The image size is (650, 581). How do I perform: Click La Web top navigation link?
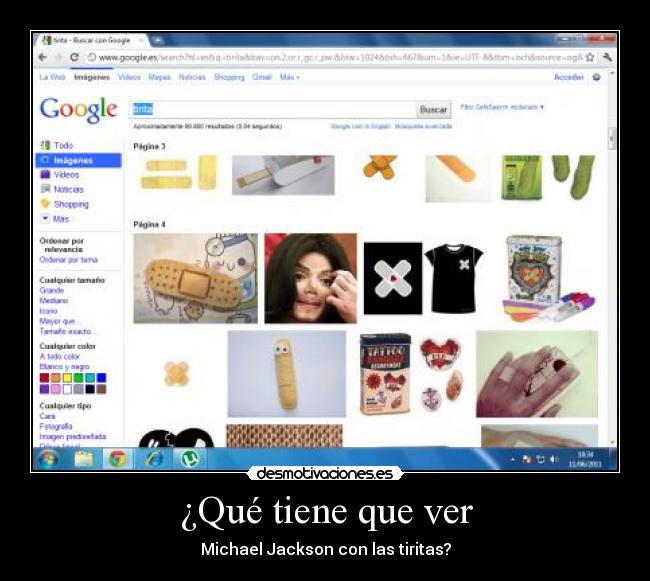[53, 77]
